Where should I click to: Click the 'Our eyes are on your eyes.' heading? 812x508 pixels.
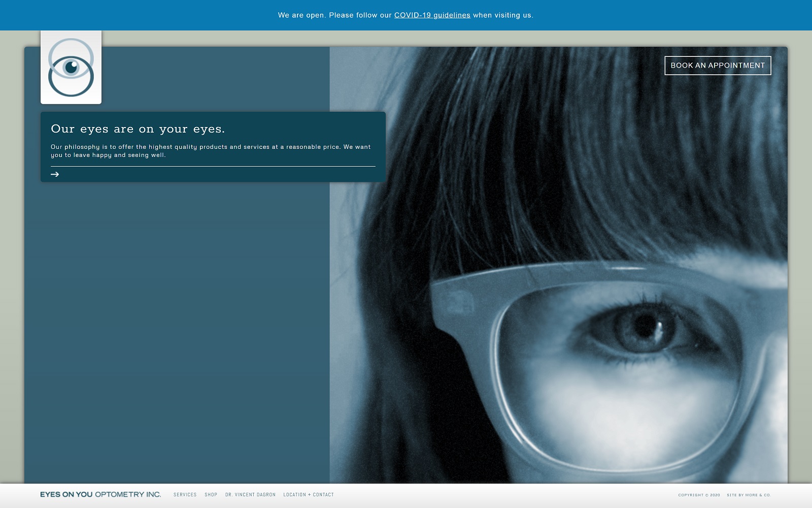pyautogui.click(x=138, y=129)
